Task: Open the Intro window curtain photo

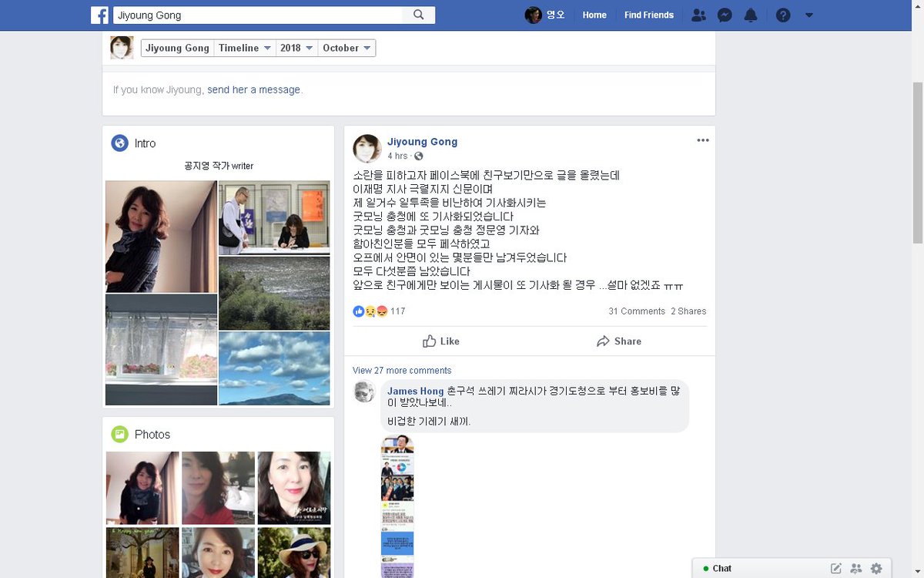Action: coord(161,350)
